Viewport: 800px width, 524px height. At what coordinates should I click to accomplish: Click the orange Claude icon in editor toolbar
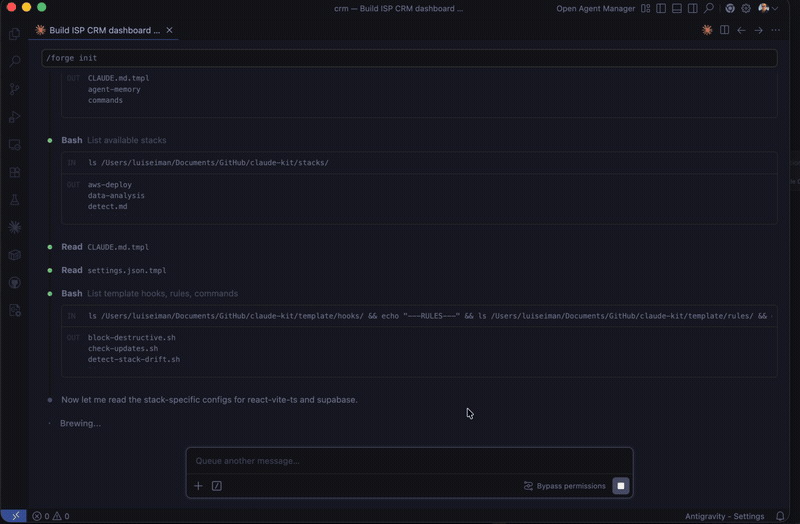pyautogui.click(x=707, y=30)
